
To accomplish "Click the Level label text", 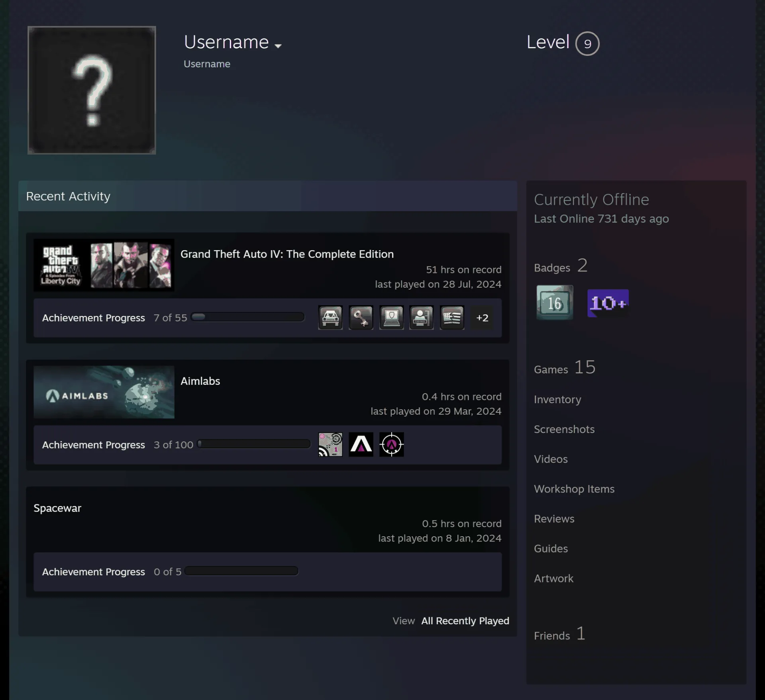I will coord(548,42).
